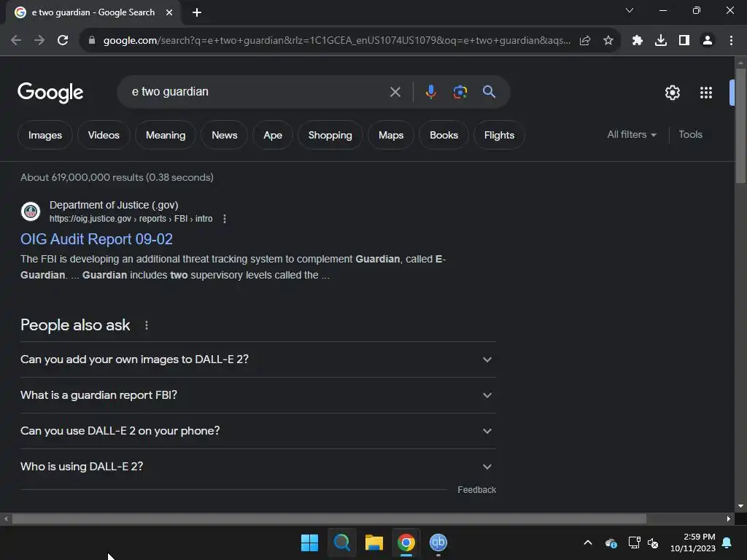Filter results by Videos

(x=104, y=135)
